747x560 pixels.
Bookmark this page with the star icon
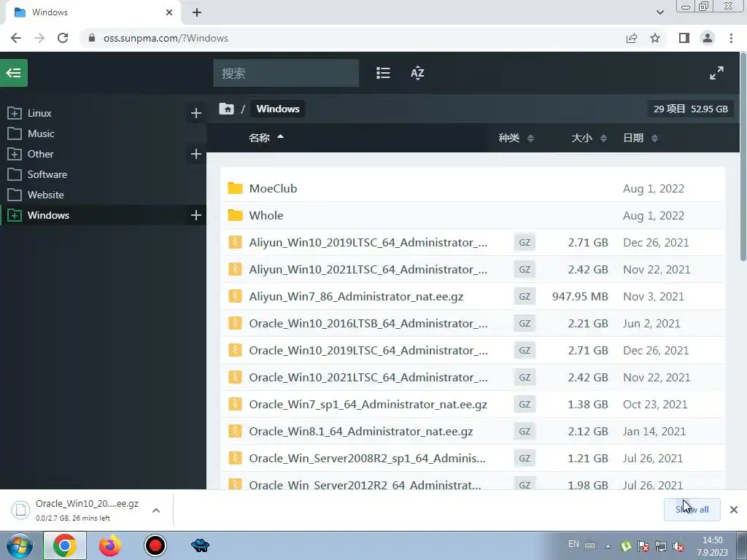(655, 38)
